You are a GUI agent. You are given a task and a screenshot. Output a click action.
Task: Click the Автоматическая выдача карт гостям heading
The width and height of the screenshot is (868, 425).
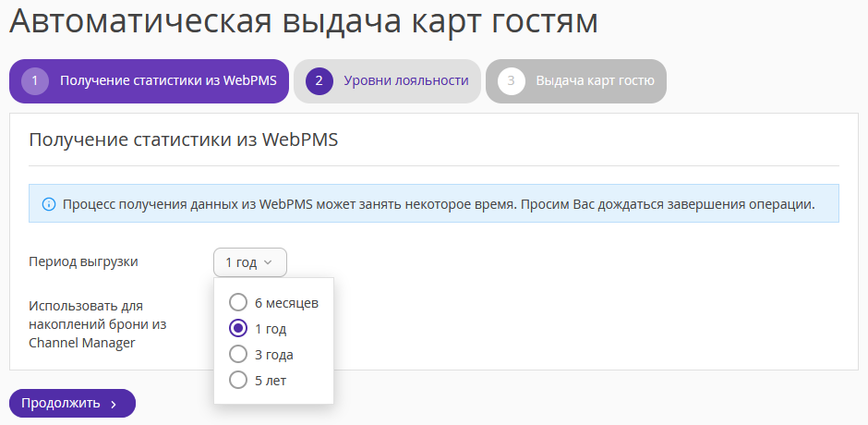point(304,21)
